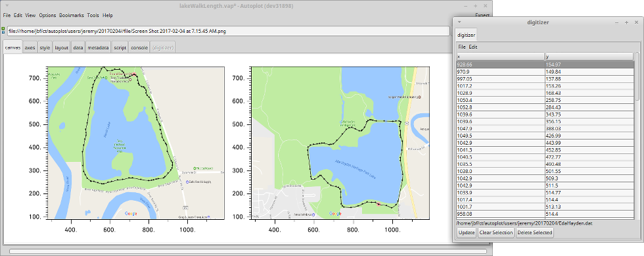Open the Options menu
The height and width of the screenshot is (256, 644).
(47, 15)
